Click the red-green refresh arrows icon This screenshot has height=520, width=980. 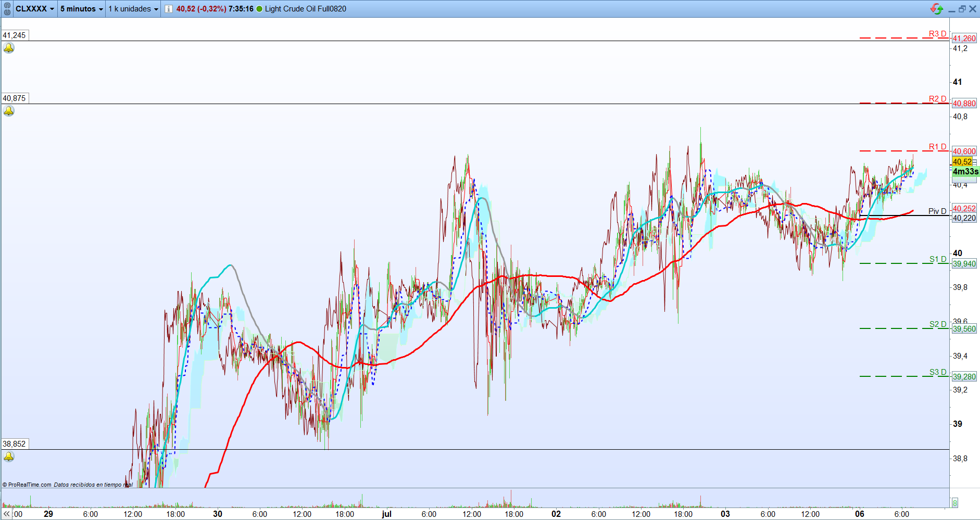[937, 9]
